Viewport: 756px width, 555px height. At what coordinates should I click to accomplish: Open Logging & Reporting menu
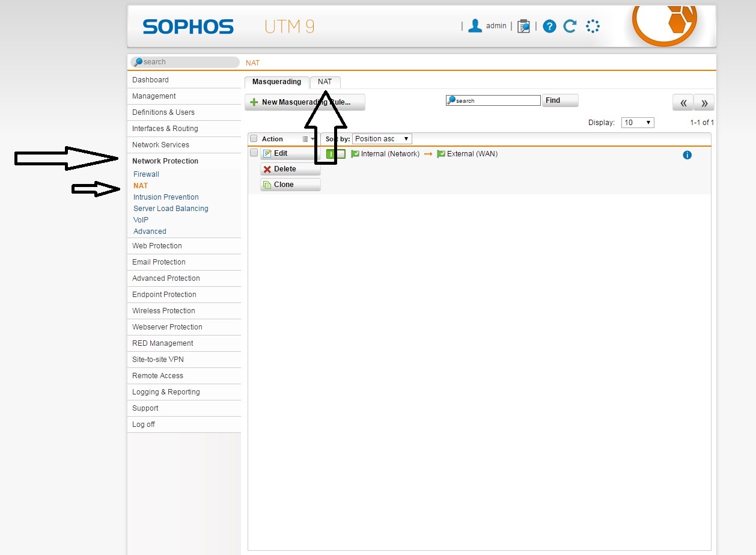(x=184, y=392)
